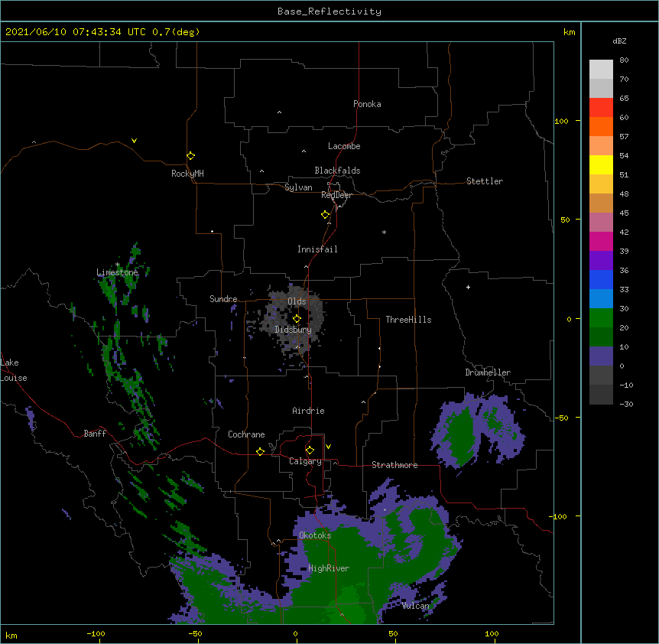Click the dBZ legend heading
Viewport: 659px width, 644px height.
(619, 41)
